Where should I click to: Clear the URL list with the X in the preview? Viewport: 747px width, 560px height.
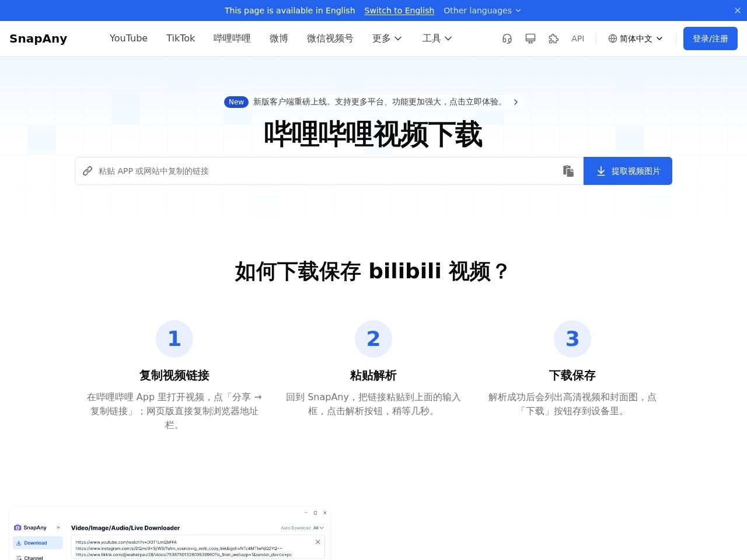[x=317, y=542]
